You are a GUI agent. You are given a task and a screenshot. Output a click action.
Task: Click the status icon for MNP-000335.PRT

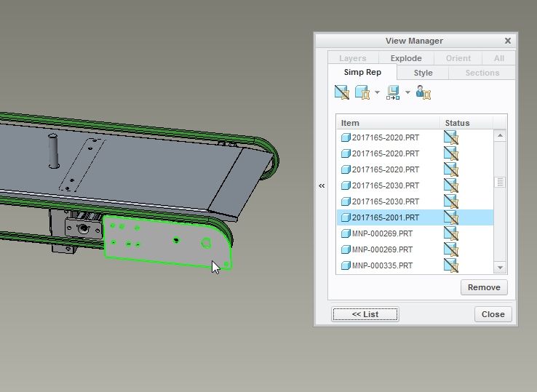point(451,265)
